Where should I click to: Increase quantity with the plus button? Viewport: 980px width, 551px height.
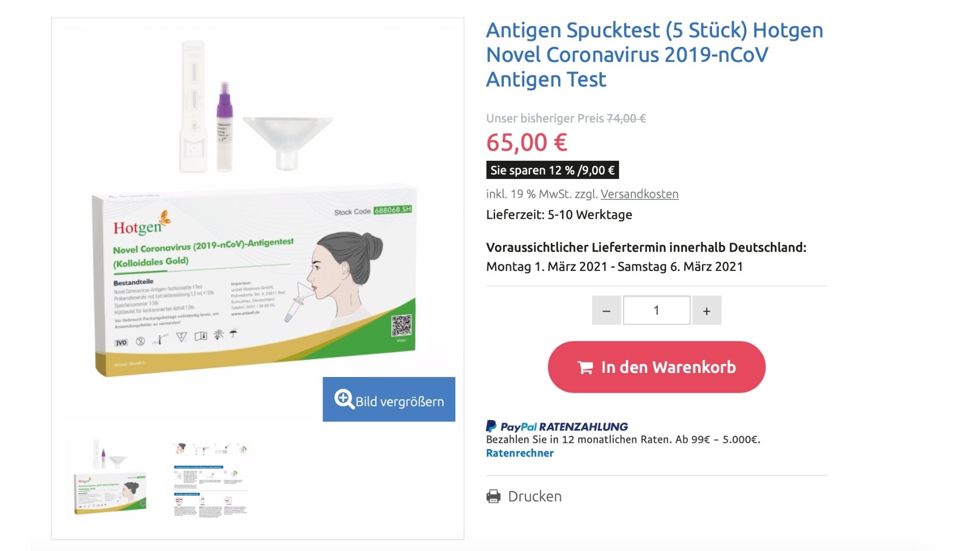tap(707, 310)
